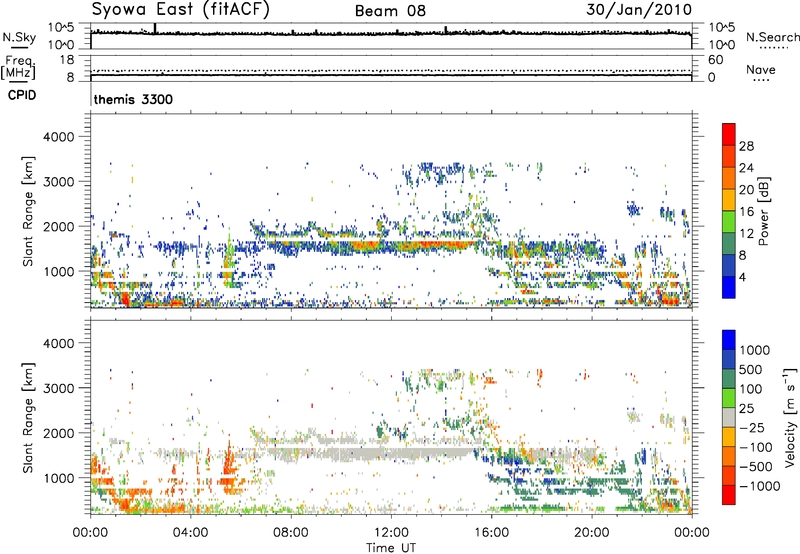Select the 'Freq. [MHz]' axis label
This screenshot has height=554, width=800.
pyautogui.click(x=19, y=68)
